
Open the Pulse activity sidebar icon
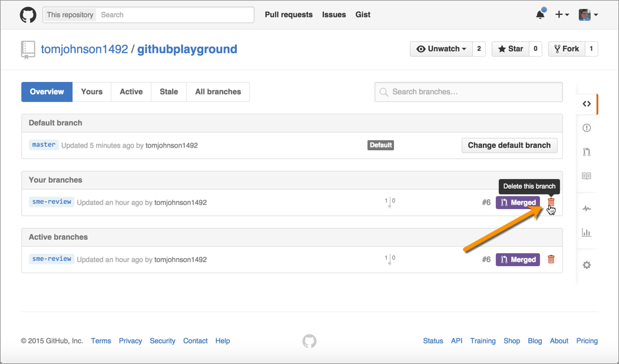coord(587,209)
